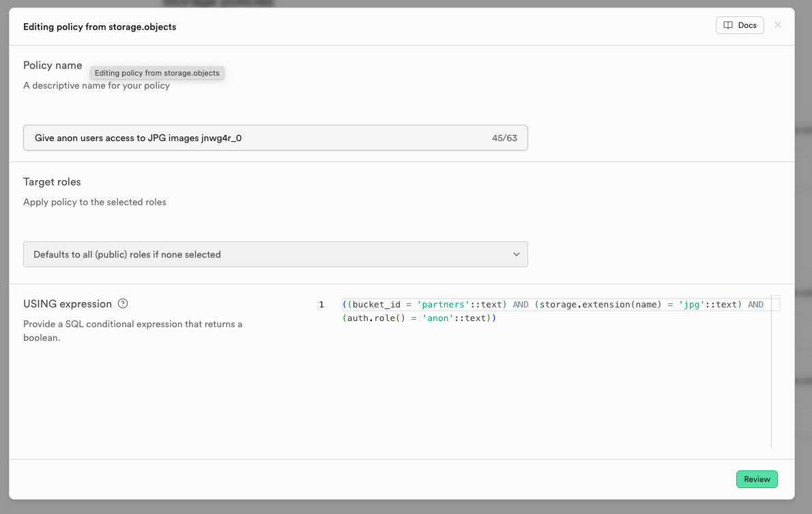
Task: Click the book icon in Docs button
Action: pyautogui.click(x=729, y=25)
